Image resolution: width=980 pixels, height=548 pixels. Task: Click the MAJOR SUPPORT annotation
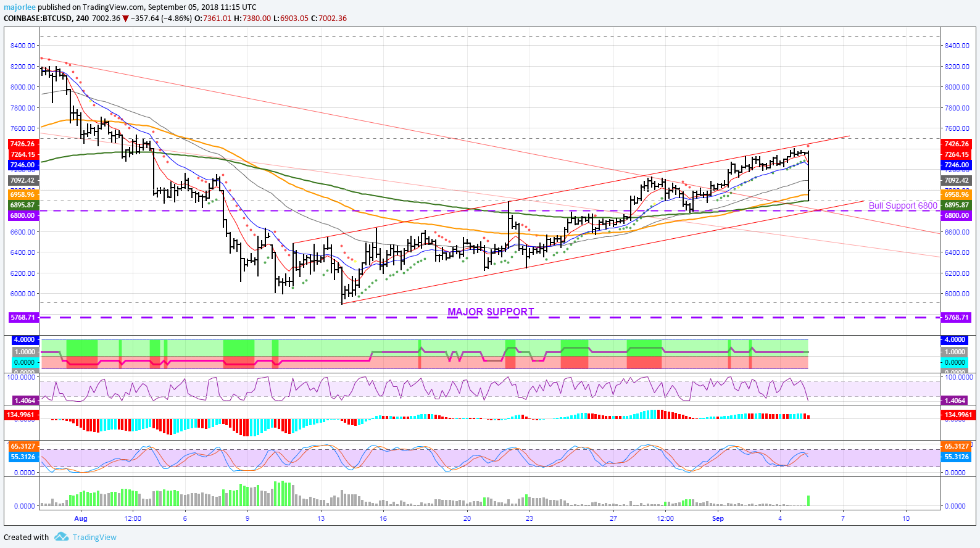pyautogui.click(x=491, y=312)
